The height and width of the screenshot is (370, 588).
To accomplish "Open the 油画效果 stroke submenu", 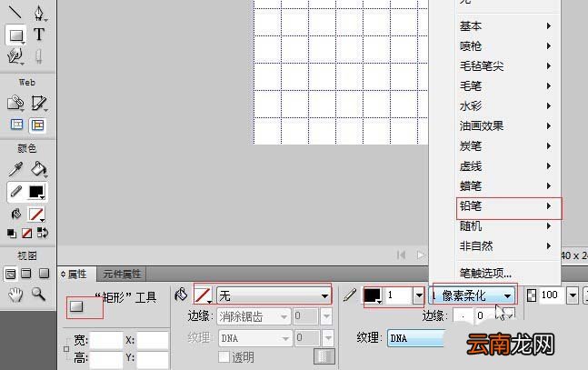I will tap(508, 125).
